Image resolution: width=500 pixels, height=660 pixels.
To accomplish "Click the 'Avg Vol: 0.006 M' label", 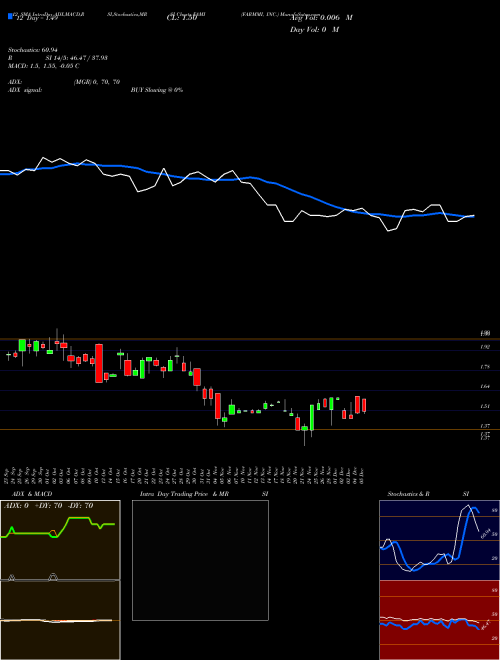I will tap(321, 18).
